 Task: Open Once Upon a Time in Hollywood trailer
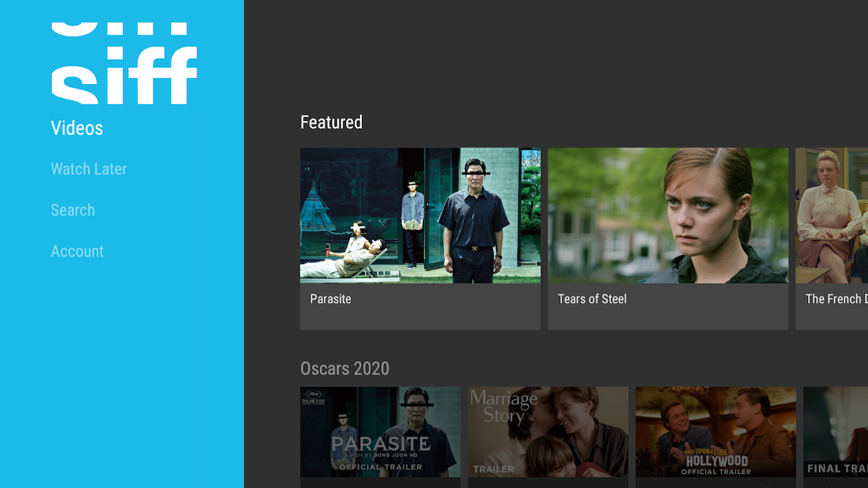[715, 432]
